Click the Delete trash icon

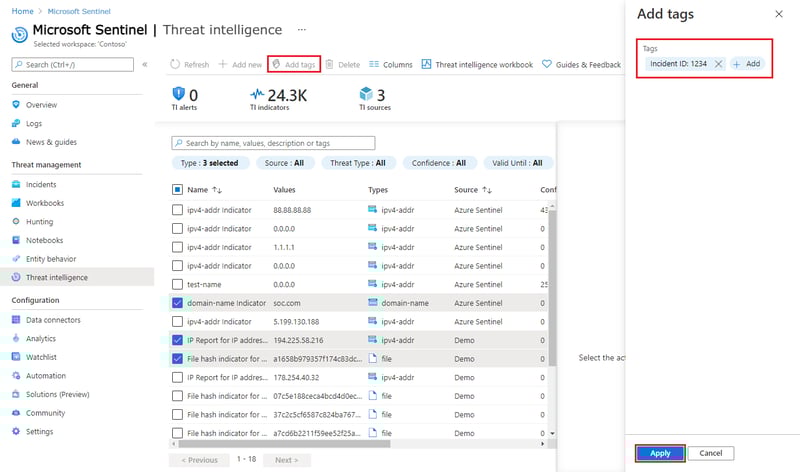(330, 64)
